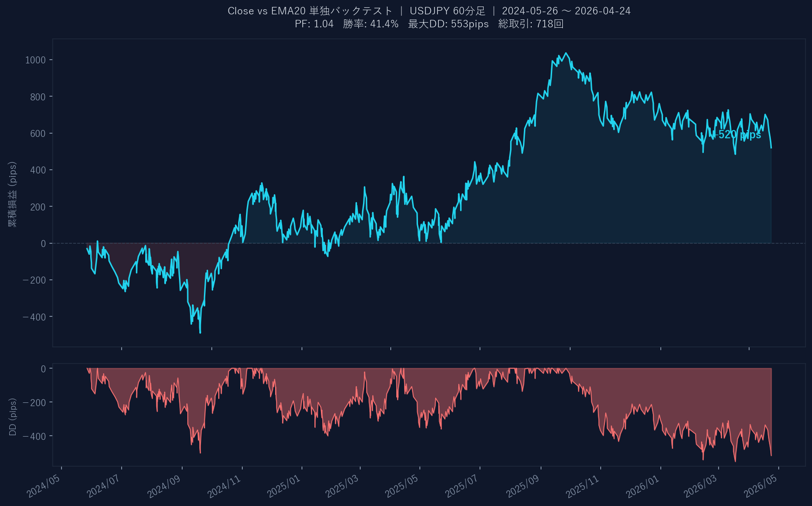Click the 総取引: 718回 text in the subtitle
The height and width of the screenshot is (506, 812).
531,24
